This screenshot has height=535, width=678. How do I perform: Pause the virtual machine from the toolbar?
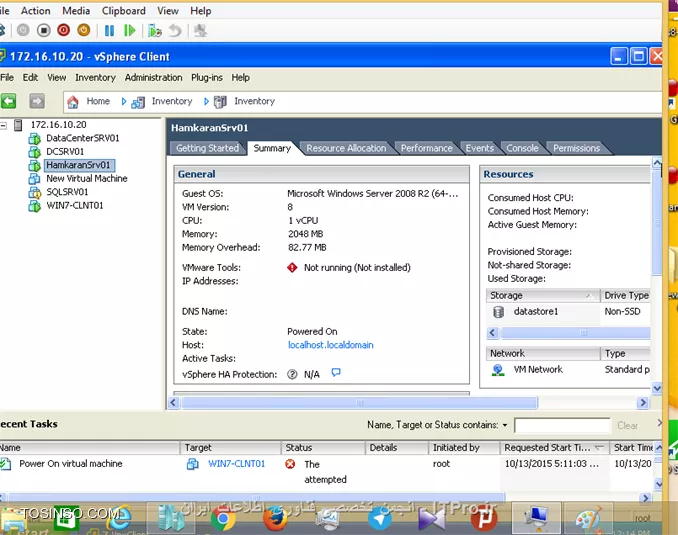tap(109, 31)
